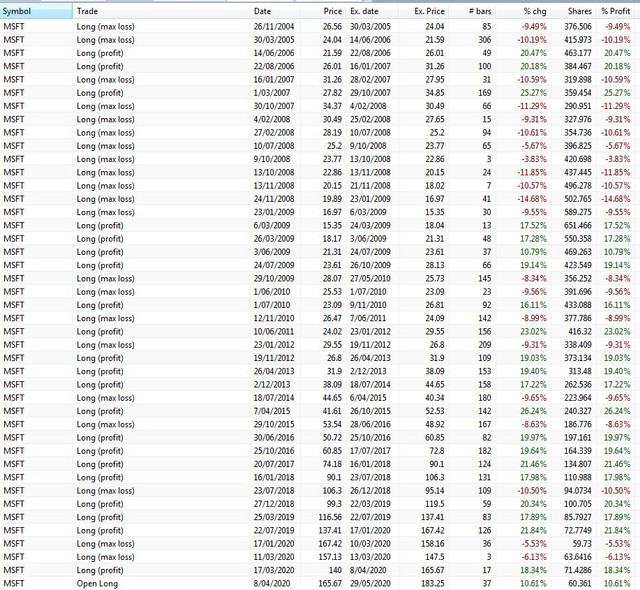
Task: Click the entry date 27/12/2018
Action: (x=273, y=504)
